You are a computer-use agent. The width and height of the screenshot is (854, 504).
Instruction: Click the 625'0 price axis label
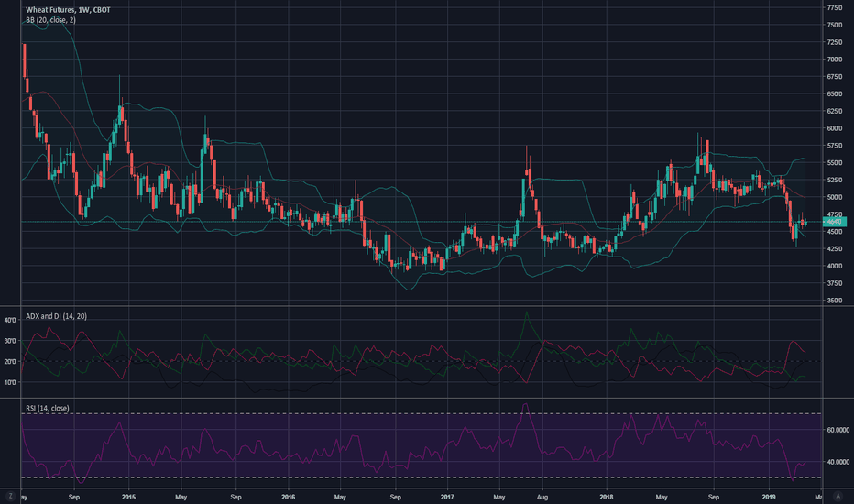(x=835, y=111)
